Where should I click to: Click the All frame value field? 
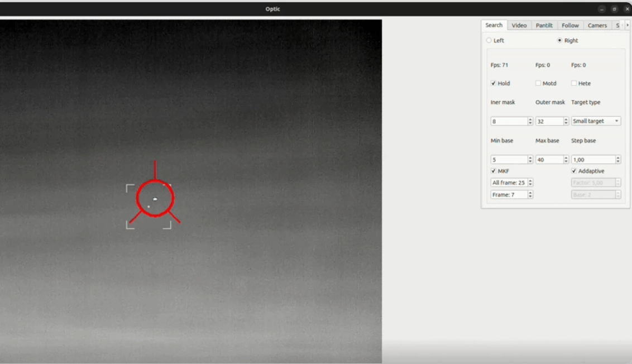[x=509, y=183]
